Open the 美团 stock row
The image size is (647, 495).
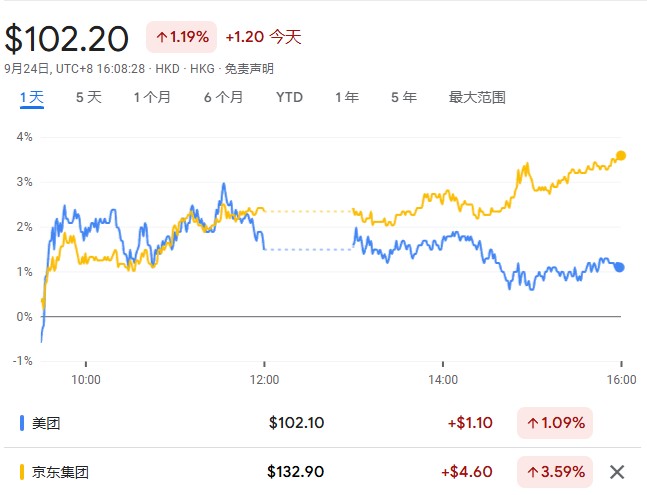pyautogui.click(x=48, y=423)
